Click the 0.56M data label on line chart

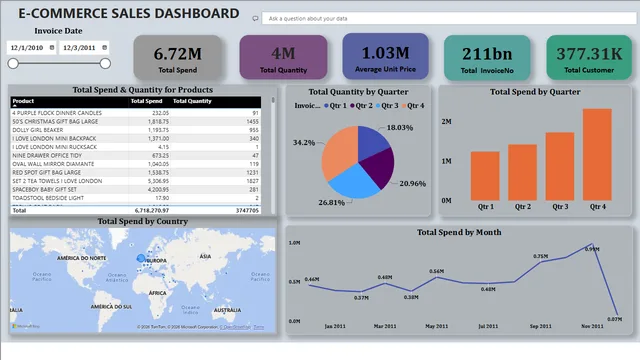pyautogui.click(x=436, y=271)
